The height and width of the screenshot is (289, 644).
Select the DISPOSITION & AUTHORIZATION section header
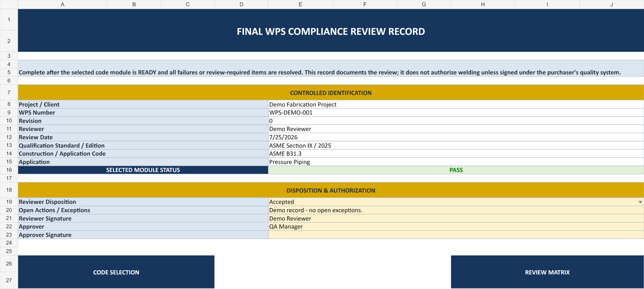[x=331, y=190]
